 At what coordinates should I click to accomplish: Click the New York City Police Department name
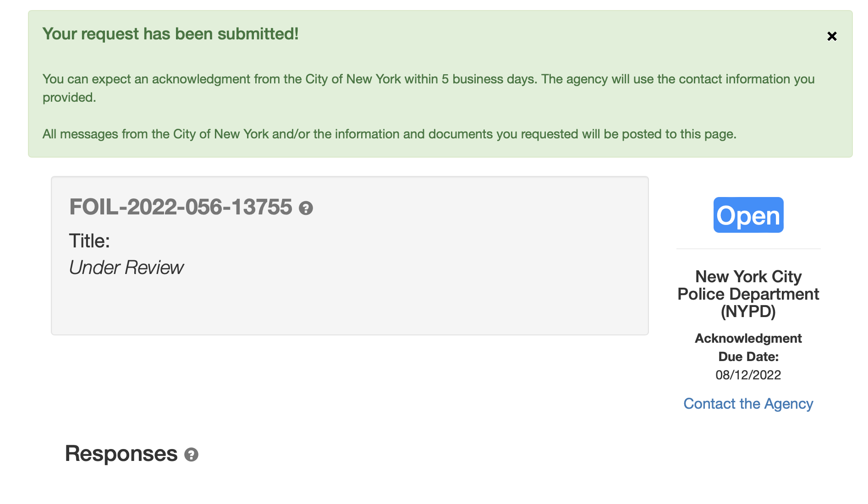pos(748,285)
